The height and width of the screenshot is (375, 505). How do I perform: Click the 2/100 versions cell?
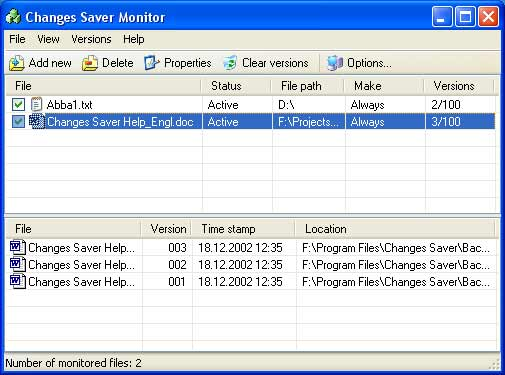446,105
